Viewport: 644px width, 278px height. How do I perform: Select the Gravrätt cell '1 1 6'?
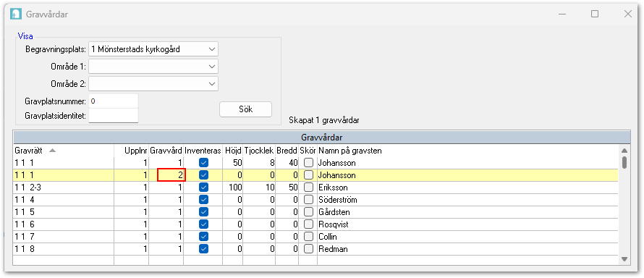click(x=64, y=224)
